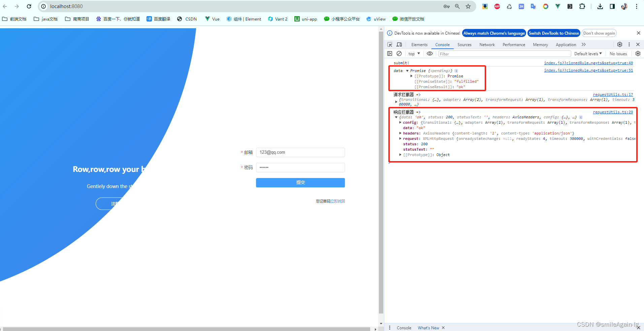Open the Application tab

point(566,45)
